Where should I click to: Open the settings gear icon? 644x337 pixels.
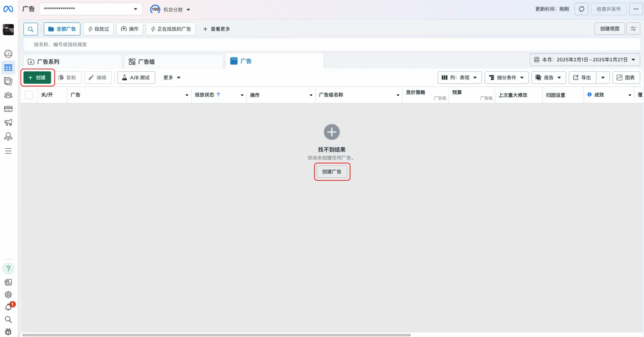click(8, 295)
